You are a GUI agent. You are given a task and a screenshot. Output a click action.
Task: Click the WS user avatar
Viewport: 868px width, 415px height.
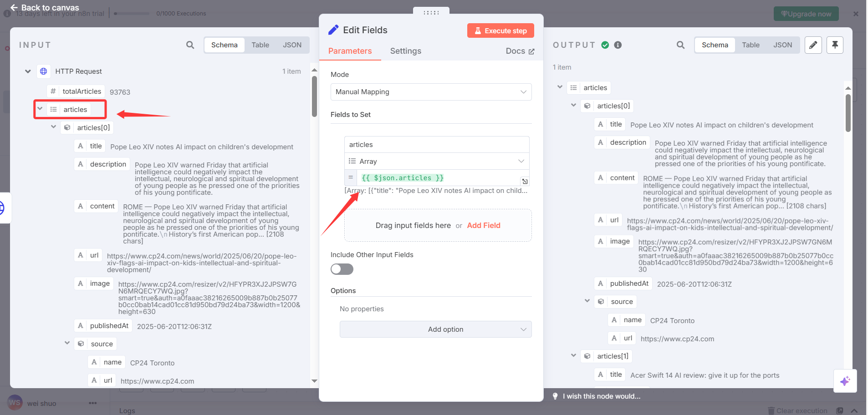(x=15, y=403)
